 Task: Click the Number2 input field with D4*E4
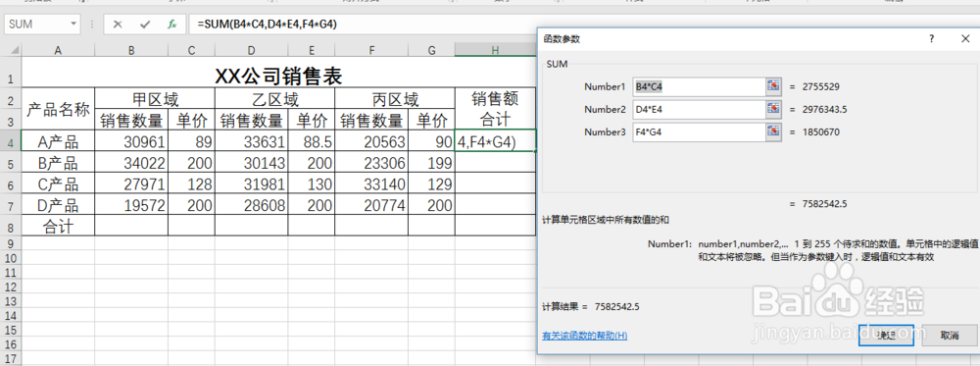700,110
